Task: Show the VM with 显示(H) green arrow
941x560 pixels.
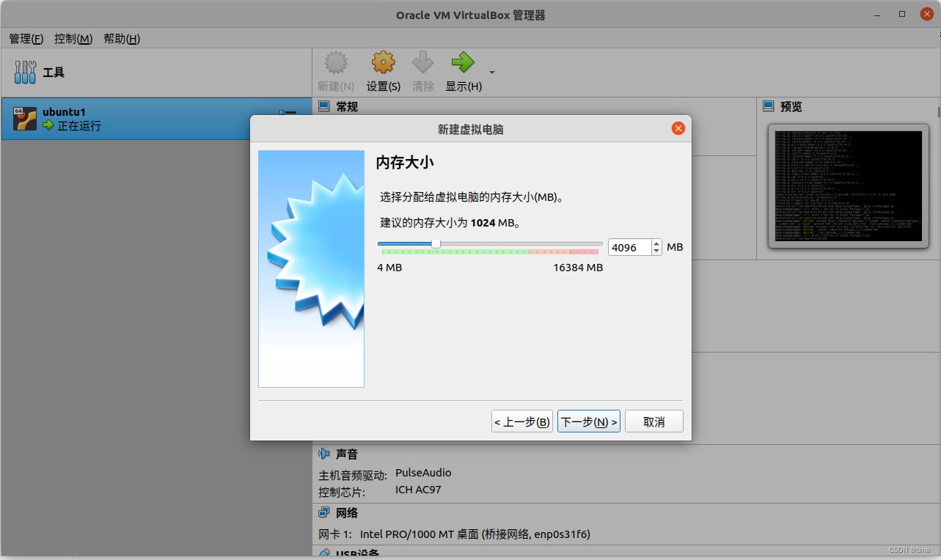Action: [x=463, y=63]
